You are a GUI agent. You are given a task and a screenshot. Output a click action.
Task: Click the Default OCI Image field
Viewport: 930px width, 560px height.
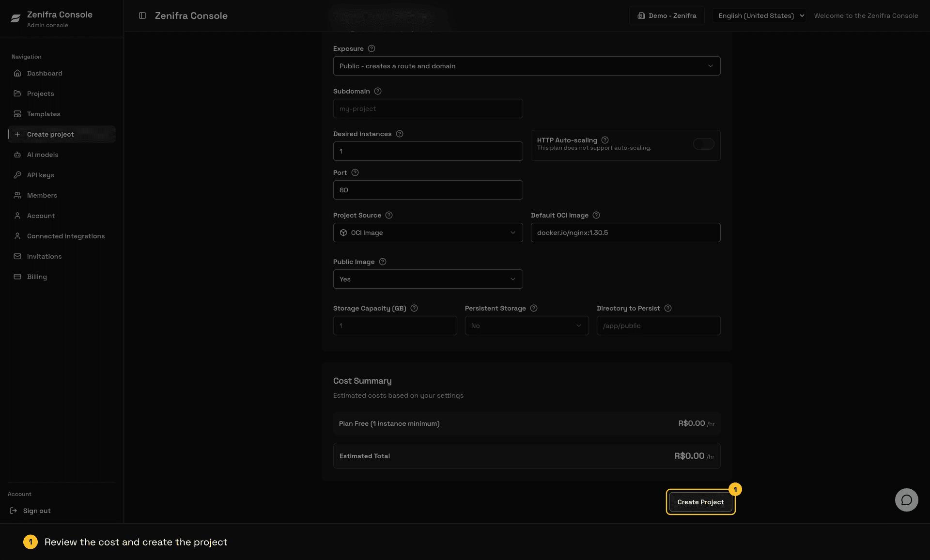click(625, 233)
